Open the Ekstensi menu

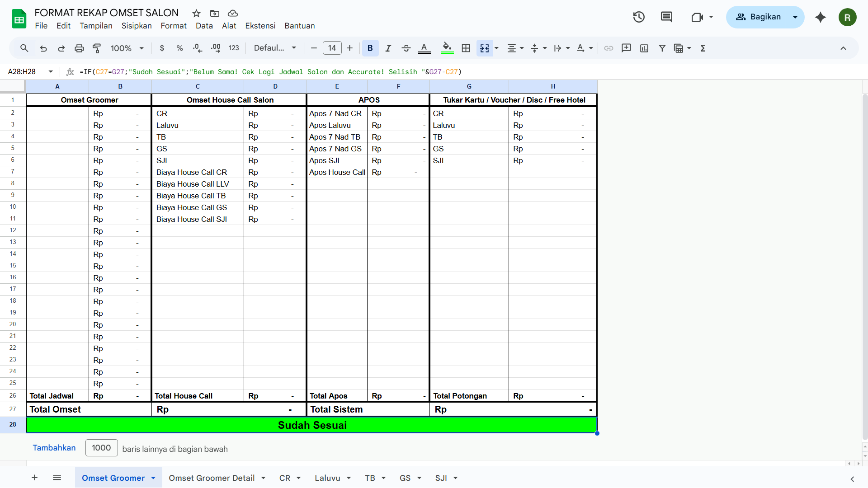pyautogui.click(x=260, y=26)
